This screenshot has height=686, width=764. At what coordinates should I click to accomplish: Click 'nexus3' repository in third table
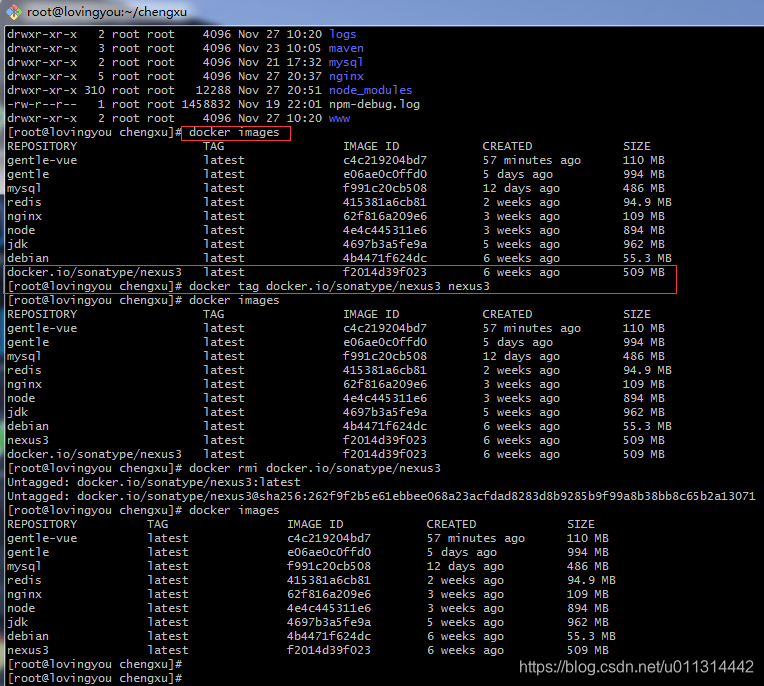click(x=28, y=650)
